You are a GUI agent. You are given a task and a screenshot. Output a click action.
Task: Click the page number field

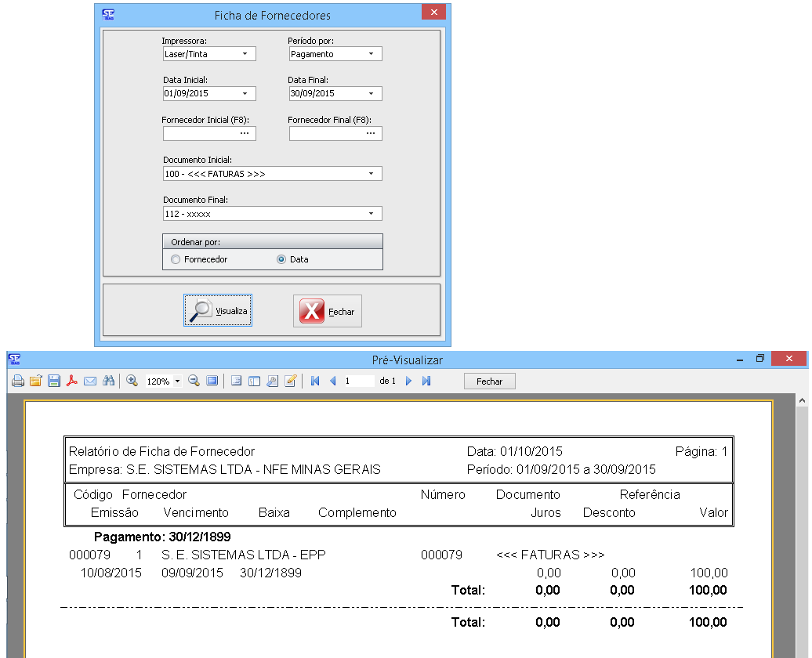coord(357,381)
